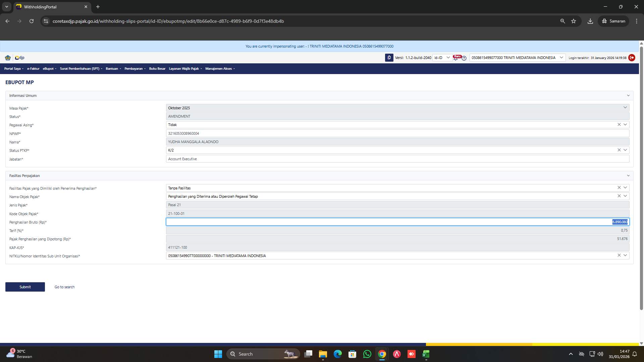This screenshot has height=362, width=644.
Task: Open WhatsApp from the taskbar
Action: [x=367, y=354]
